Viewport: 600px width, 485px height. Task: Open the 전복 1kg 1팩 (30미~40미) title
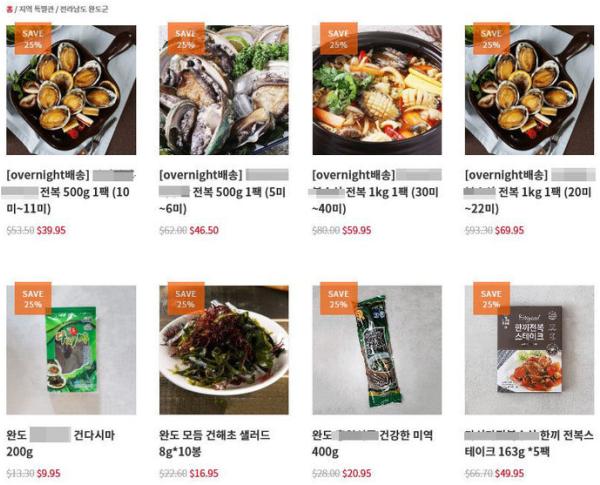377,192
